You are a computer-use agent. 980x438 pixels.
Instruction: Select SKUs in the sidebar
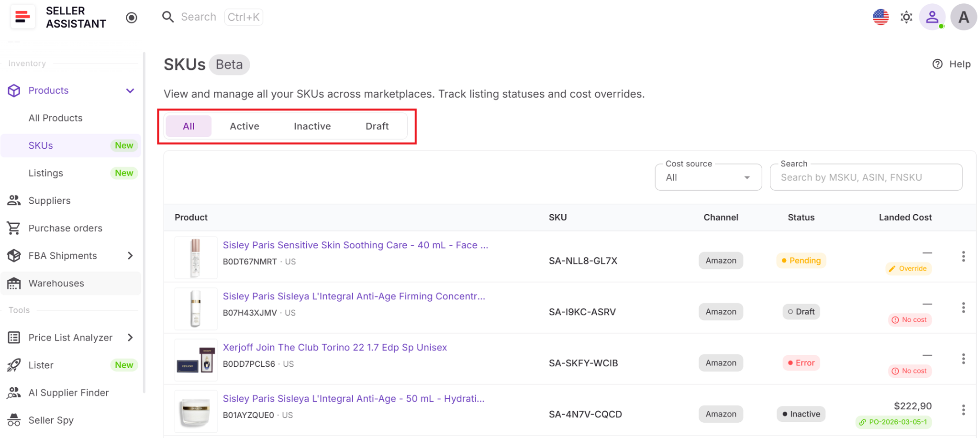(71, 145)
